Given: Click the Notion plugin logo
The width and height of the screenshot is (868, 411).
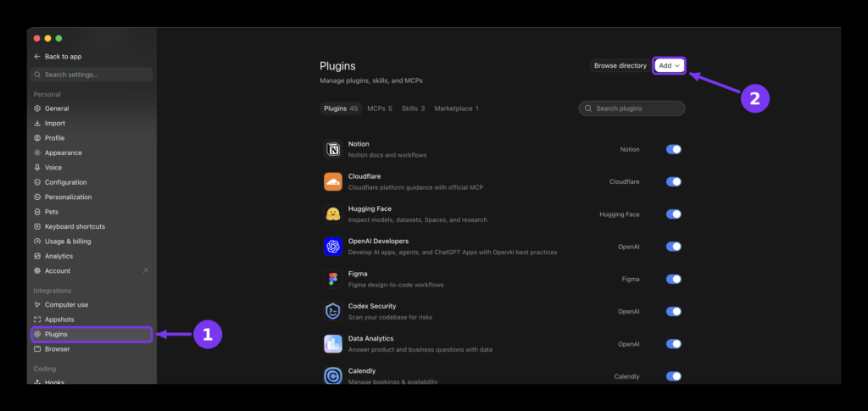Looking at the screenshot, I should point(332,149).
